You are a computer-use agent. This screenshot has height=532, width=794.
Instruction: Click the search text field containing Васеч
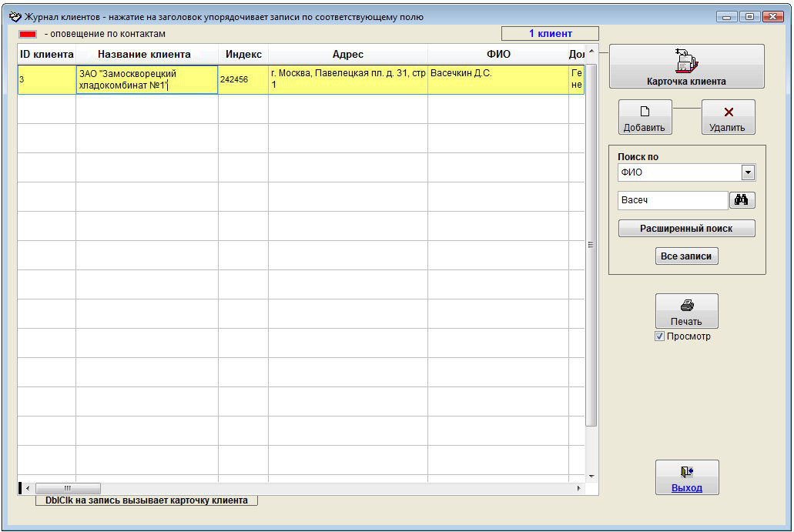pyautogui.click(x=672, y=200)
